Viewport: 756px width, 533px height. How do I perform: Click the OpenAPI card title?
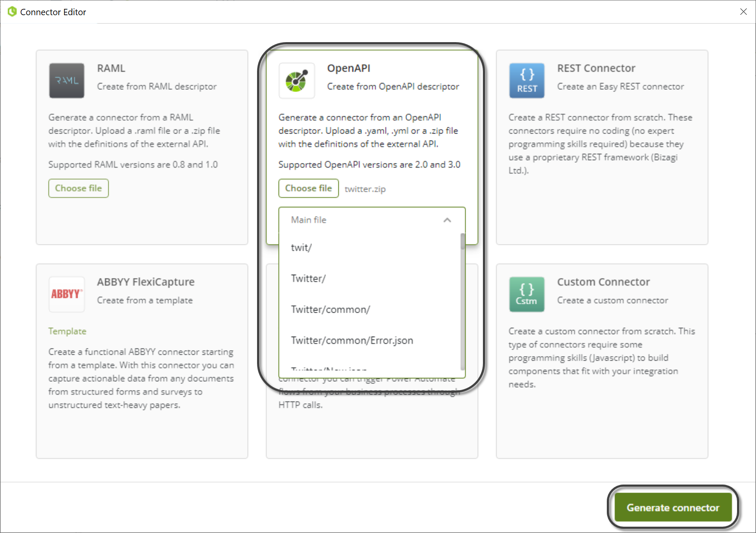tap(349, 68)
